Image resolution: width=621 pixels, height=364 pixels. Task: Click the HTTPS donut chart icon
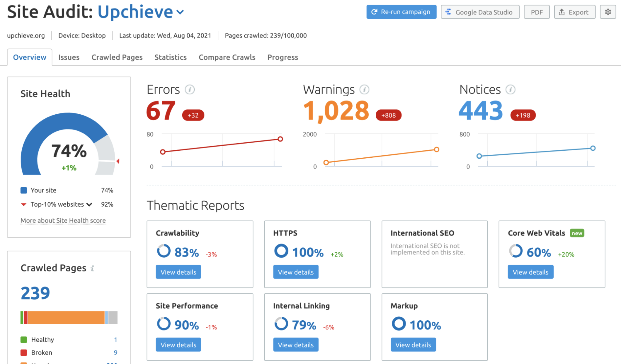281,251
